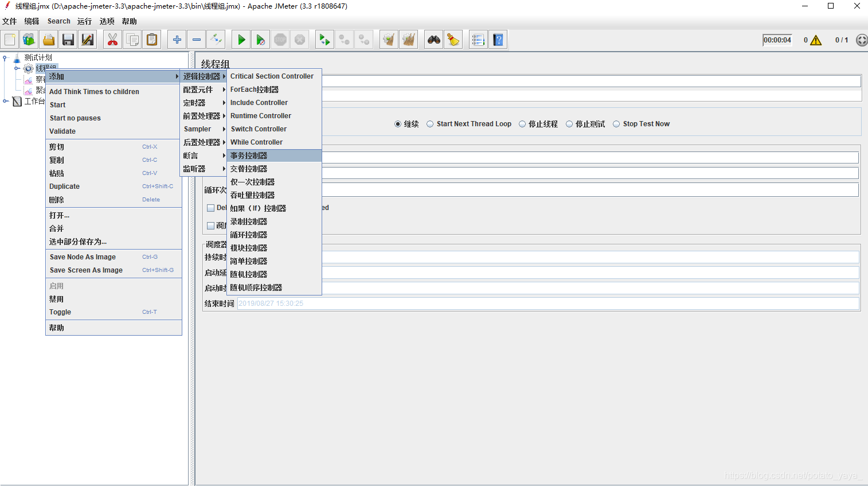Expand the 断言 submenu
The image size is (868, 486).
point(204,155)
